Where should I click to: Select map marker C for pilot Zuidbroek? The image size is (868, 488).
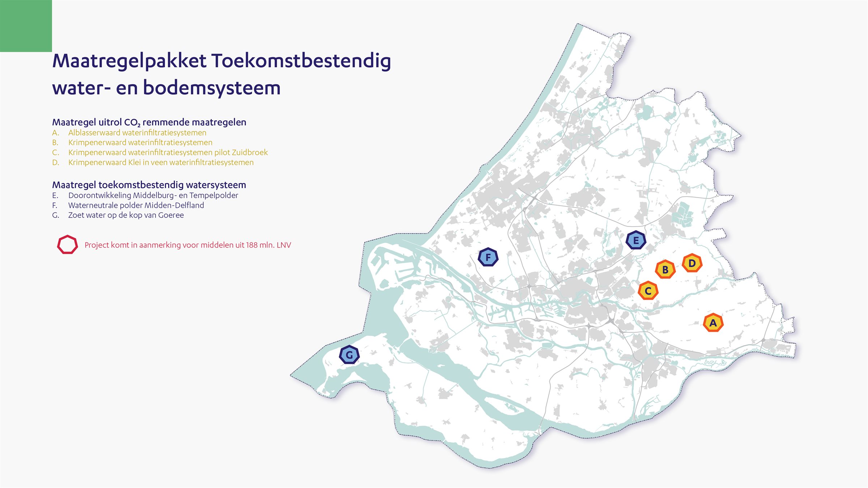tap(648, 291)
